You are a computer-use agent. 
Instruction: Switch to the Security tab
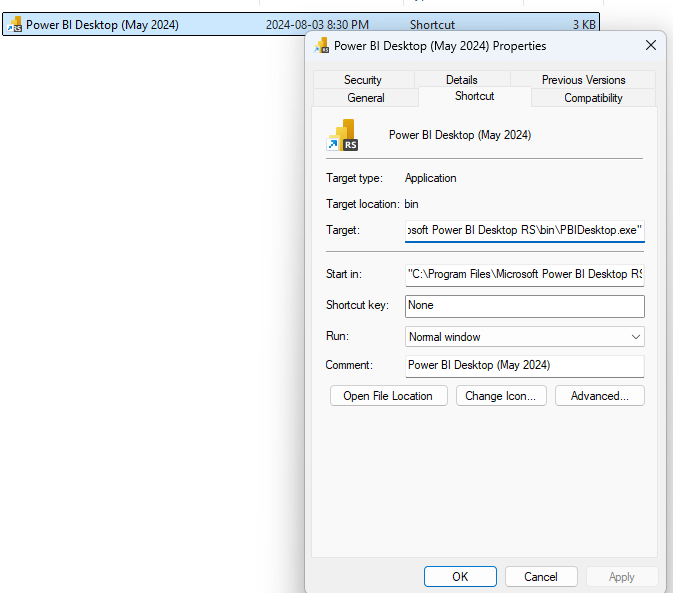click(x=363, y=80)
